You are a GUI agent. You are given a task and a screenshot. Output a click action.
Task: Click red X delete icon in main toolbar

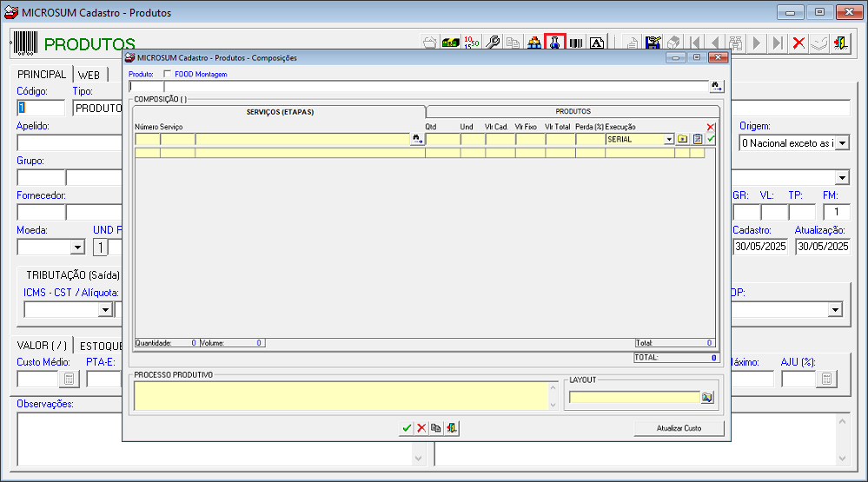click(798, 43)
